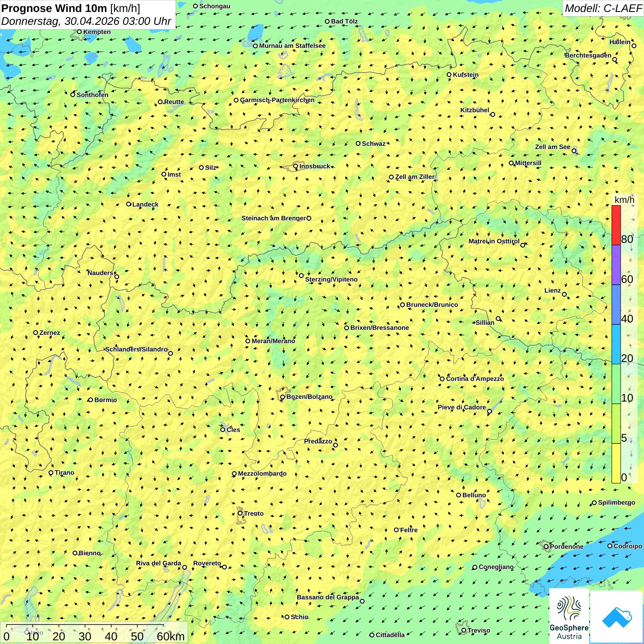Click the yellow 0 km/h legend color
This screenshot has width=644, height=644.
click(616, 463)
